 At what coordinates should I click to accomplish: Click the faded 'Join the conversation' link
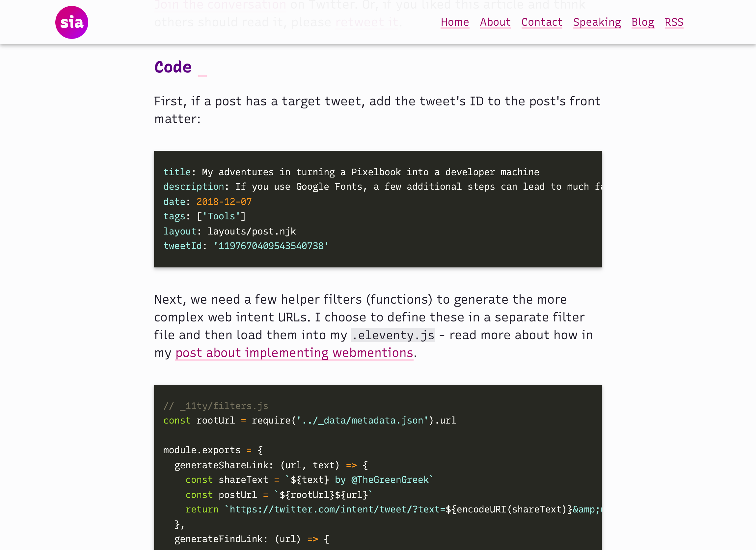pos(220,5)
